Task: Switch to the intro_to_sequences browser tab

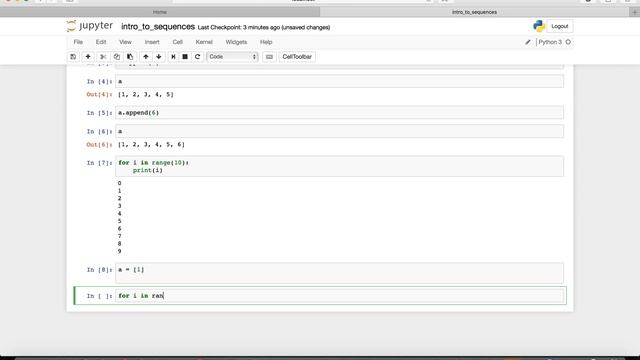Action: 474,12
